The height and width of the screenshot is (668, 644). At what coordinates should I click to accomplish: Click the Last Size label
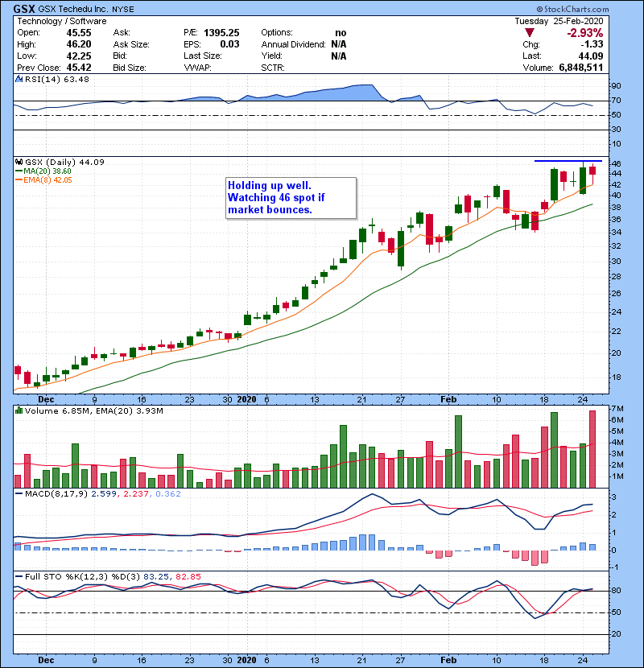(202, 56)
